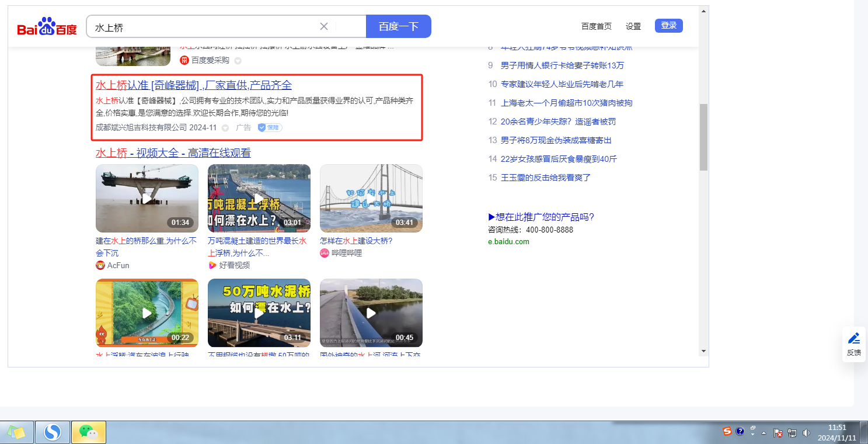This screenshot has height=444, width=868.
Task: Play the 01:34 bridge construction video
Action: (x=147, y=199)
